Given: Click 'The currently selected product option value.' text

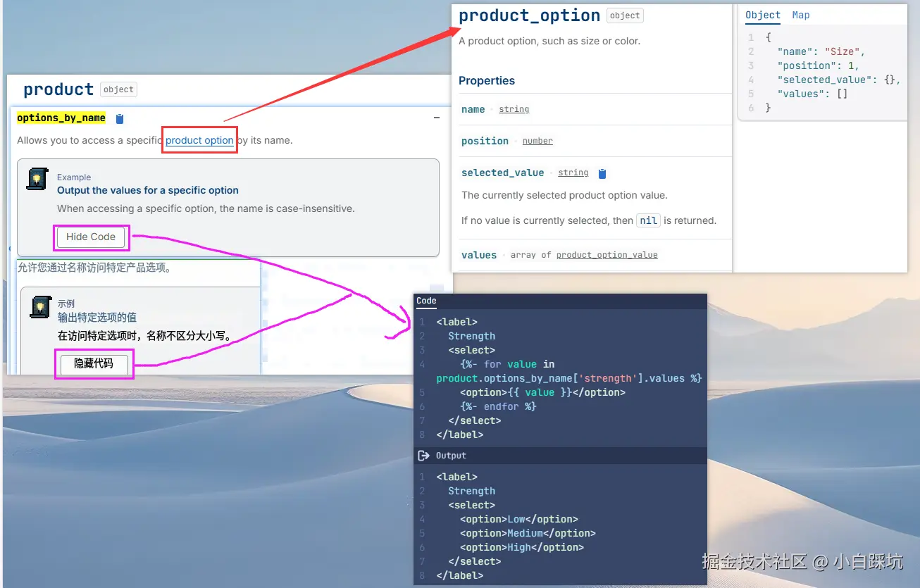Looking at the screenshot, I should (564, 195).
